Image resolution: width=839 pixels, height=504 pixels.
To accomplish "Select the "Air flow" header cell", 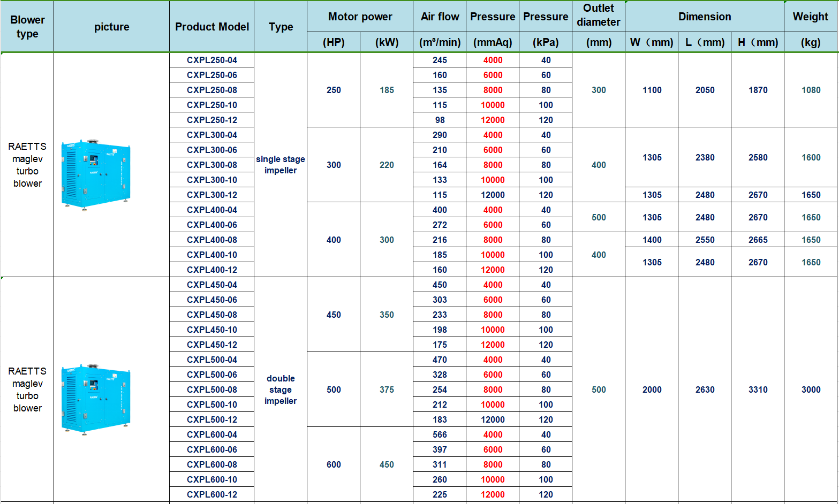I will (x=440, y=17).
